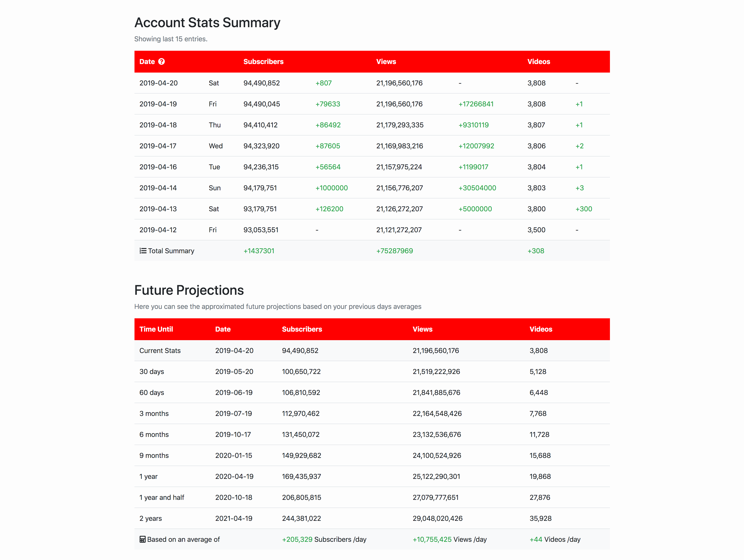744x560 pixels.
Task: Click the Subscribers header in stats table
Action: [x=263, y=61]
